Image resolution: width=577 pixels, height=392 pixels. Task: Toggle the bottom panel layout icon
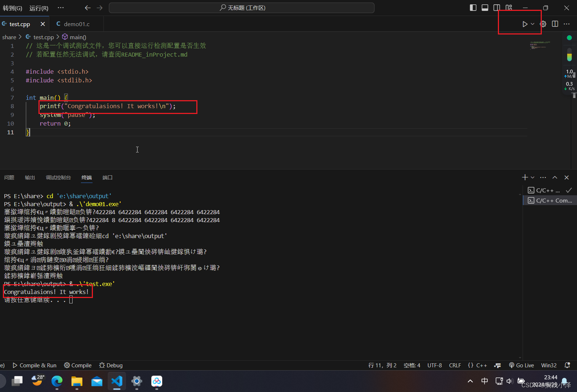tap(485, 8)
